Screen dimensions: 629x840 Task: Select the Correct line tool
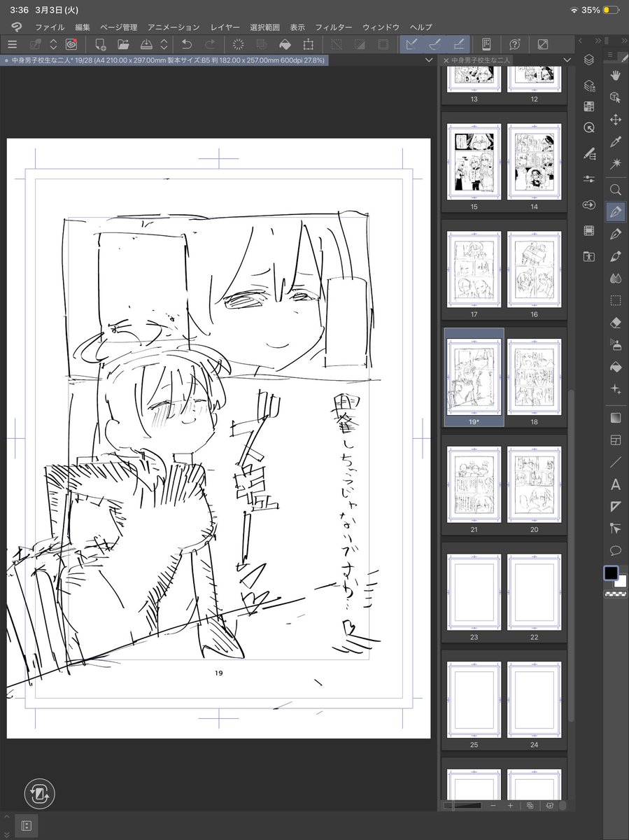tap(616, 528)
